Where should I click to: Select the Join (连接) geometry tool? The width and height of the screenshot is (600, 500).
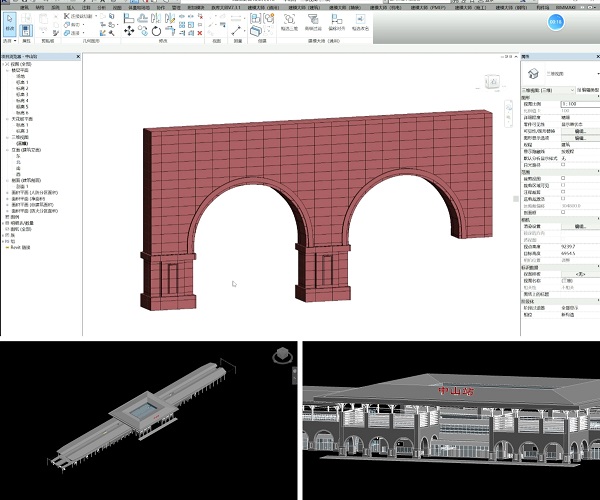[73, 33]
